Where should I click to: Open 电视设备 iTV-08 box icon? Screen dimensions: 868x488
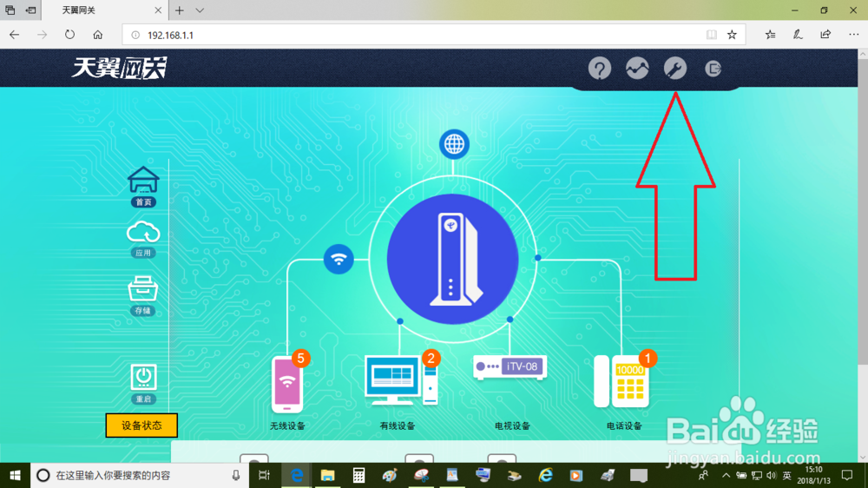pyautogui.click(x=510, y=367)
